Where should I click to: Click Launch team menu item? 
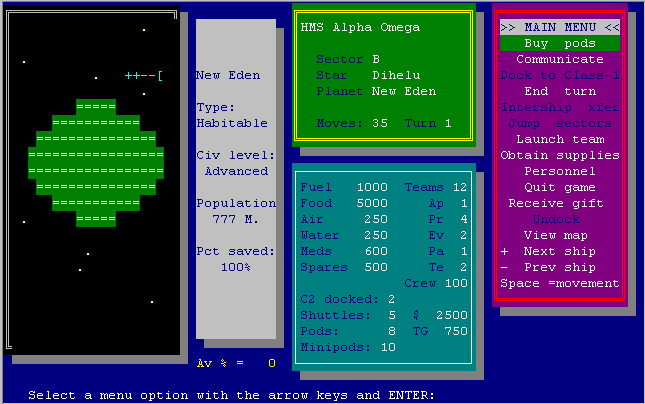pyautogui.click(x=560, y=140)
